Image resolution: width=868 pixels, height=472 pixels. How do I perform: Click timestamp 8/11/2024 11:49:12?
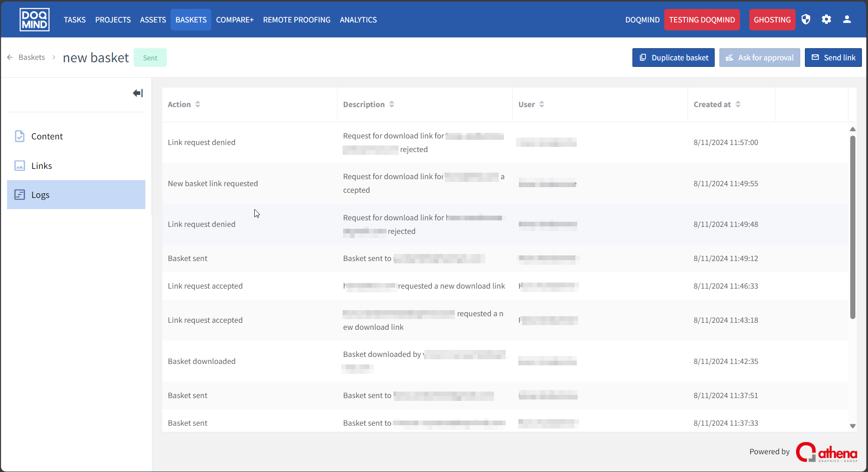[x=726, y=258]
